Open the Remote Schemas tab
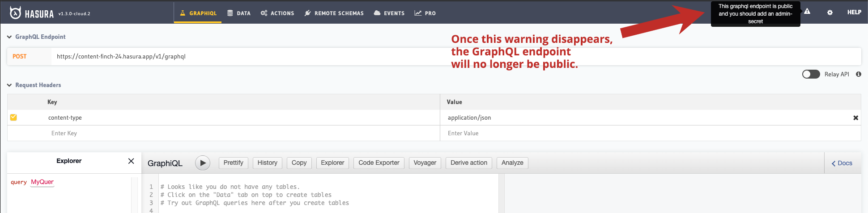Image resolution: width=868 pixels, height=213 pixels. click(334, 13)
